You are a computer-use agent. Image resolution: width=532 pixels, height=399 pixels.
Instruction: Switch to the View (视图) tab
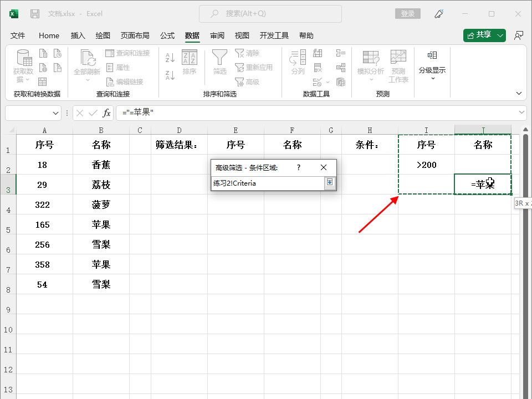(x=242, y=35)
